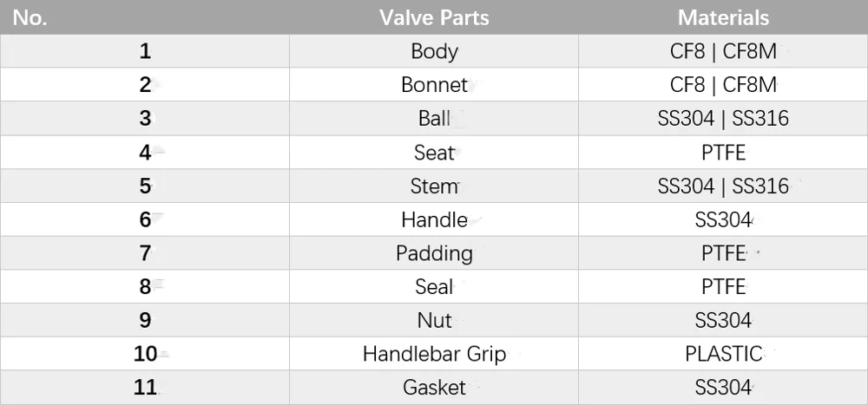The image size is (868, 405).
Task: Select the PLASTIC material cell
Action: coord(723,354)
